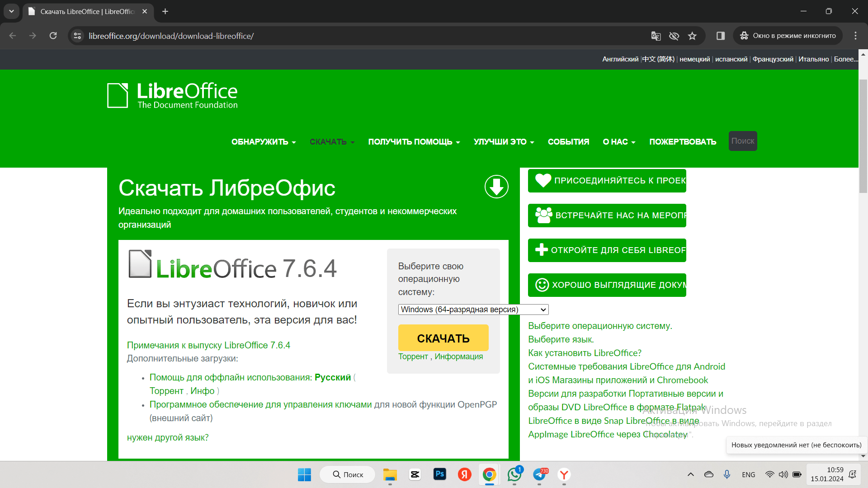Click the LibreOffice logo in the header

click(172, 95)
